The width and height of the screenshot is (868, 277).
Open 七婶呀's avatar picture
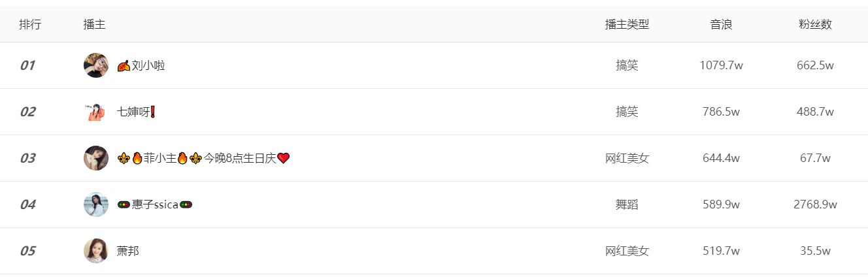[96, 112]
